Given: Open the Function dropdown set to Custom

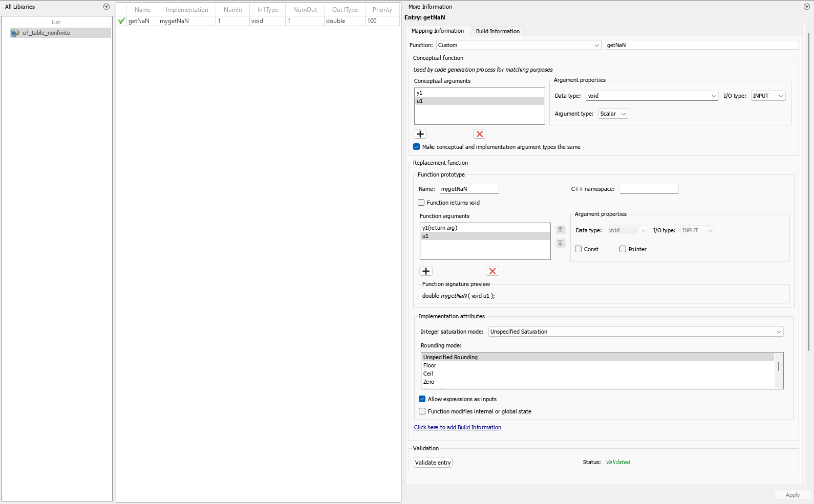Looking at the screenshot, I should [519, 45].
